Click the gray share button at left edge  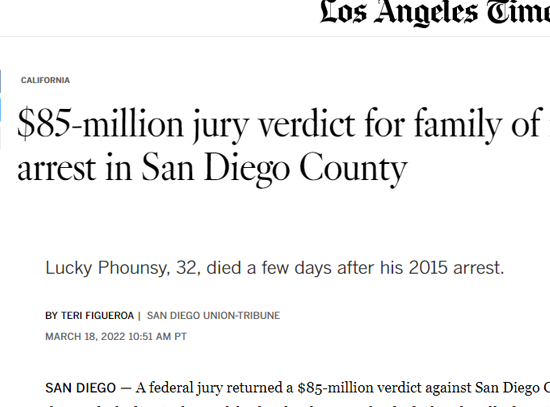[x=0, y=138]
